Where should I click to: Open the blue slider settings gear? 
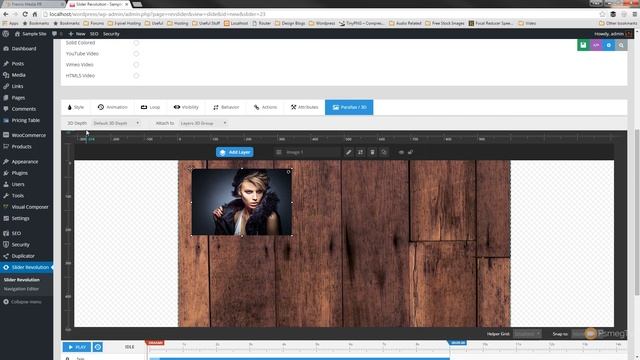pyautogui.click(x=609, y=45)
